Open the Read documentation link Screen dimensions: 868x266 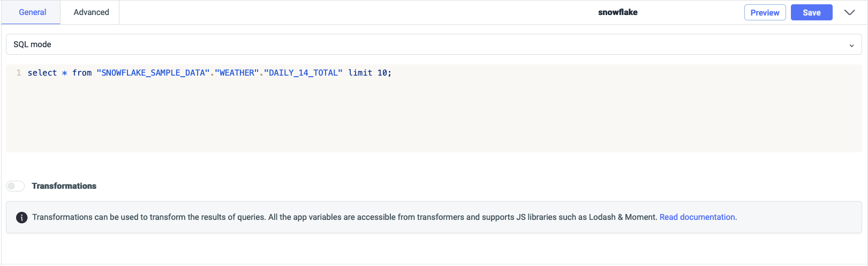pos(697,217)
